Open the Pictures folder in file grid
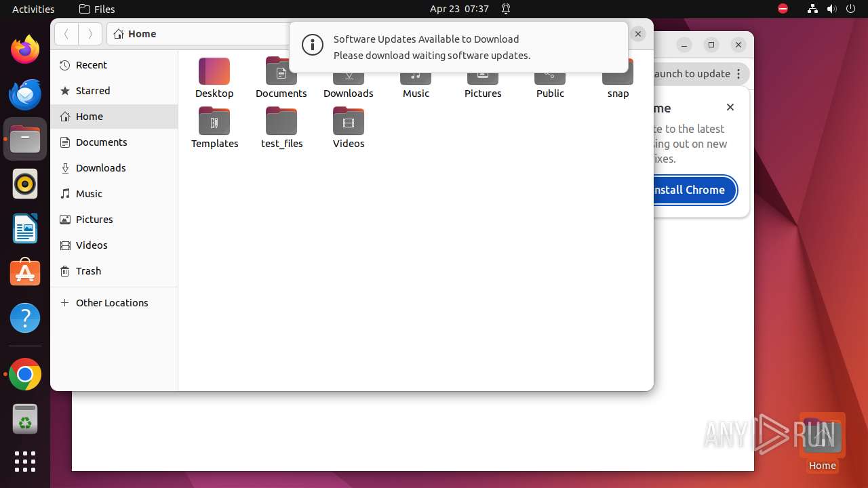The width and height of the screenshot is (868, 488). [483, 77]
